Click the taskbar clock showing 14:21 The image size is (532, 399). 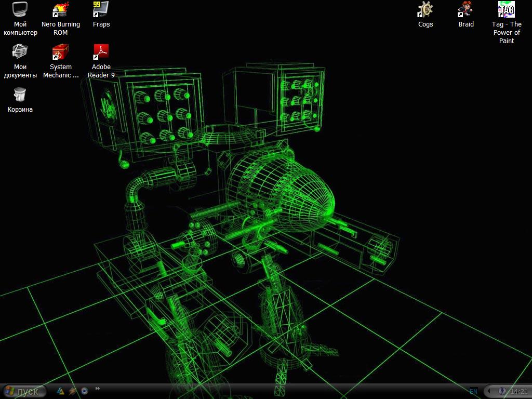coord(519,391)
